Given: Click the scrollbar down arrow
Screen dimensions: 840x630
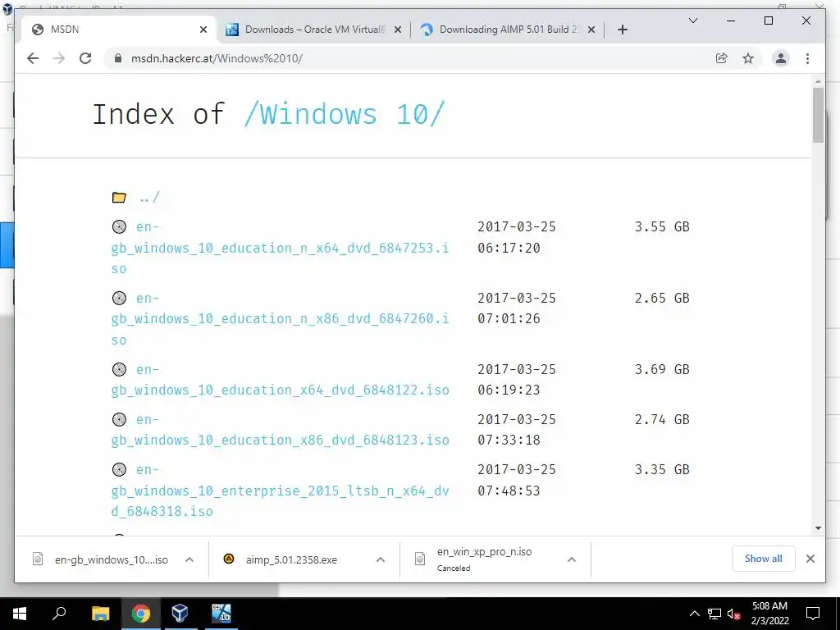Looking at the screenshot, I should click(x=818, y=528).
